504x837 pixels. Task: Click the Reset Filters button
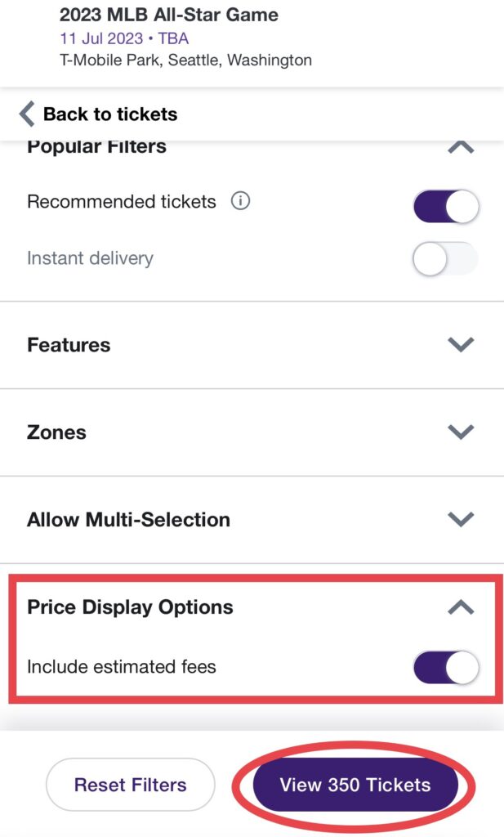[x=131, y=786]
